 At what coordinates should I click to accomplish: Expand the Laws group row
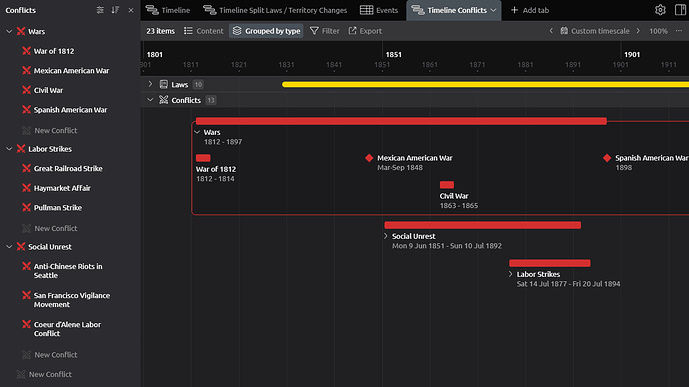[150, 84]
